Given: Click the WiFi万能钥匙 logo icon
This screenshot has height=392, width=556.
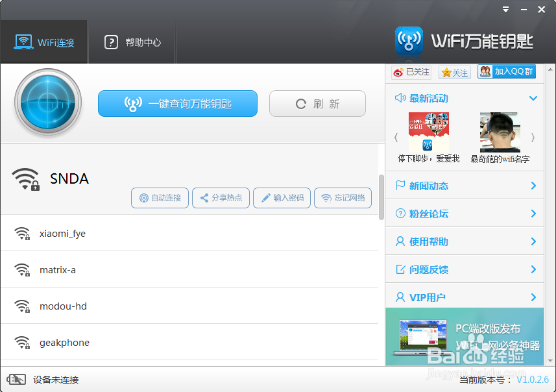Looking at the screenshot, I should coord(409,40).
